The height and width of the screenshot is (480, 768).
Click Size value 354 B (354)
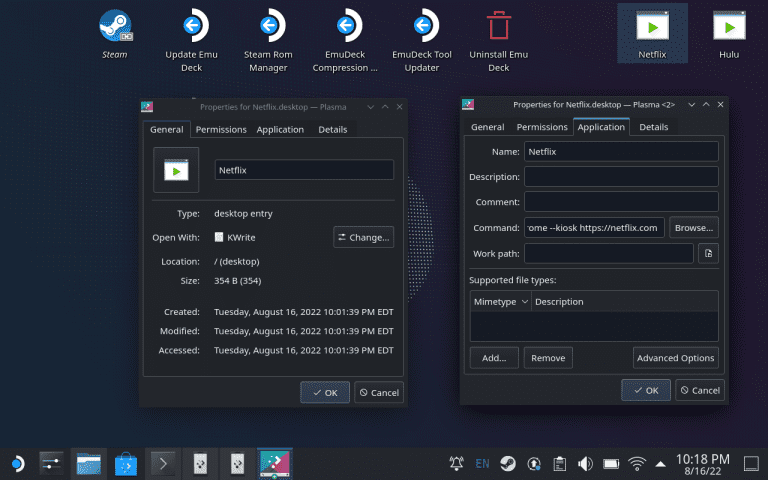[x=238, y=281]
